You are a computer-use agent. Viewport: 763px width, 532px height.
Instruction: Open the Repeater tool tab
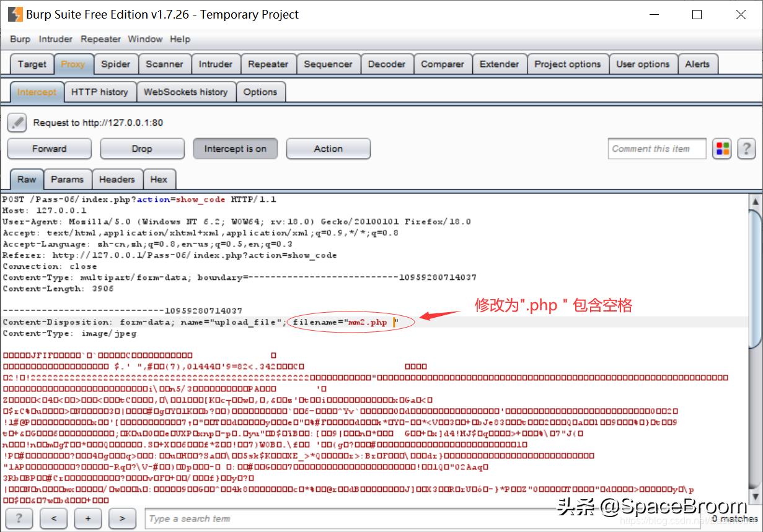pos(268,64)
